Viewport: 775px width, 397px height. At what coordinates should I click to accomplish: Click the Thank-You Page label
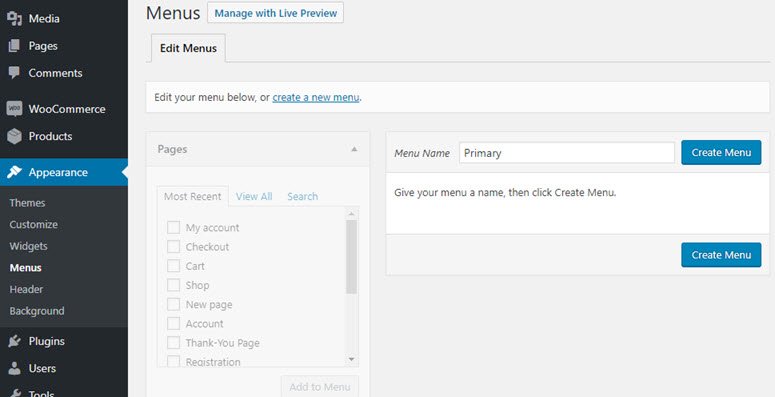pyautogui.click(x=222, y=343)
